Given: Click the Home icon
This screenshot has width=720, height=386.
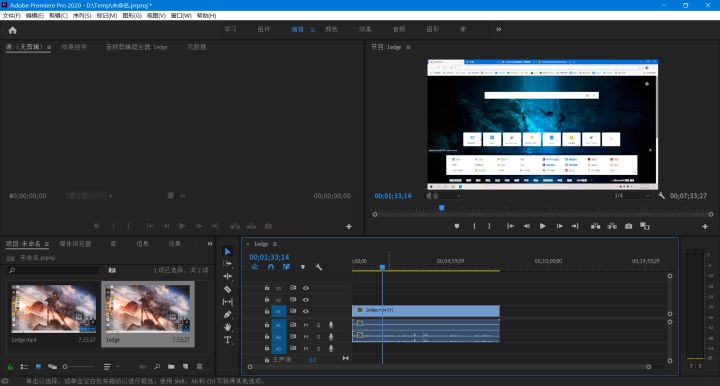Looking at the screenshot, I should click(x=12, y=30).
